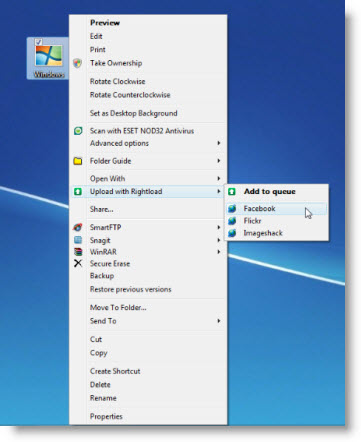
Task: Open the Snagit entry
Action: [100, 240]
